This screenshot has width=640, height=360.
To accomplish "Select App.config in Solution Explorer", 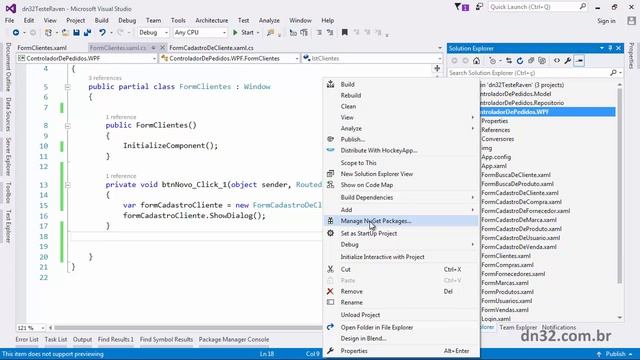I will (496, 157).
